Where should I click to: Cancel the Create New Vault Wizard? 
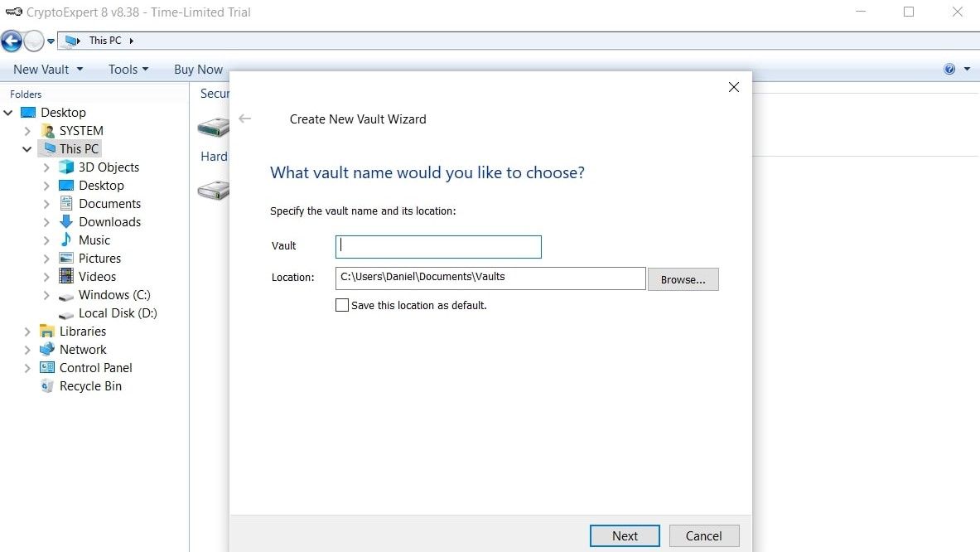point(703,535)
